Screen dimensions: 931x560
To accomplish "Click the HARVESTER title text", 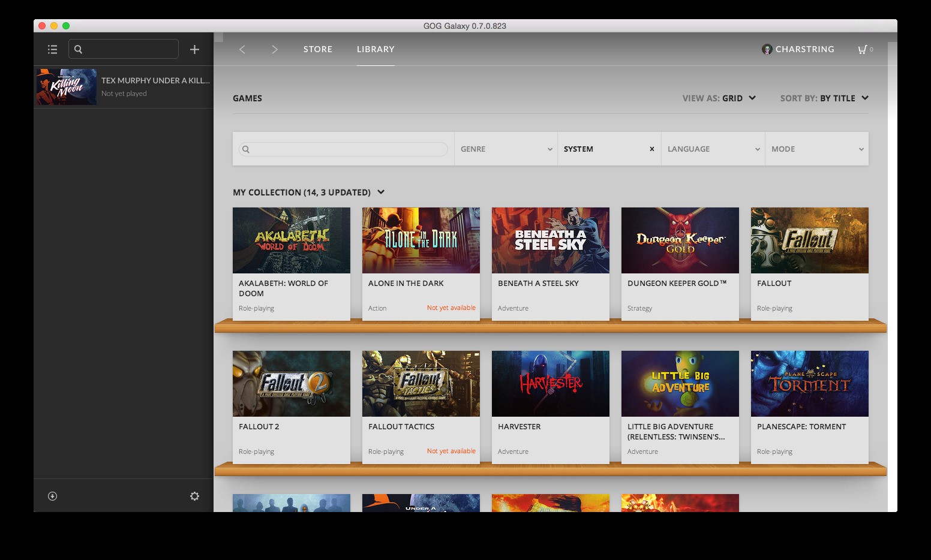I will click(x=519, y=427).
